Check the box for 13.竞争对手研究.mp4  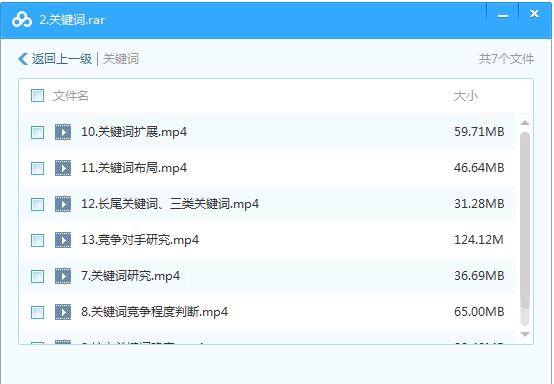pos(37,241)
